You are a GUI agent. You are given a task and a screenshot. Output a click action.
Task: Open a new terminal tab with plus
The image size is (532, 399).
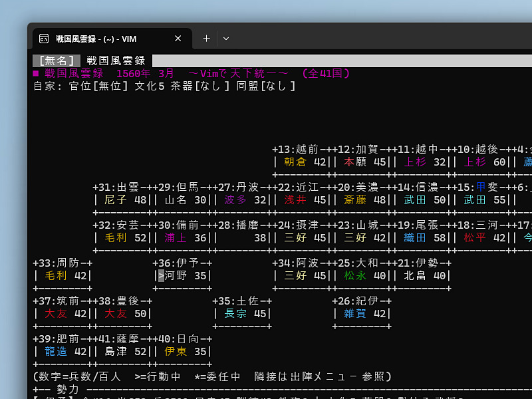click(x=206, y=39)
